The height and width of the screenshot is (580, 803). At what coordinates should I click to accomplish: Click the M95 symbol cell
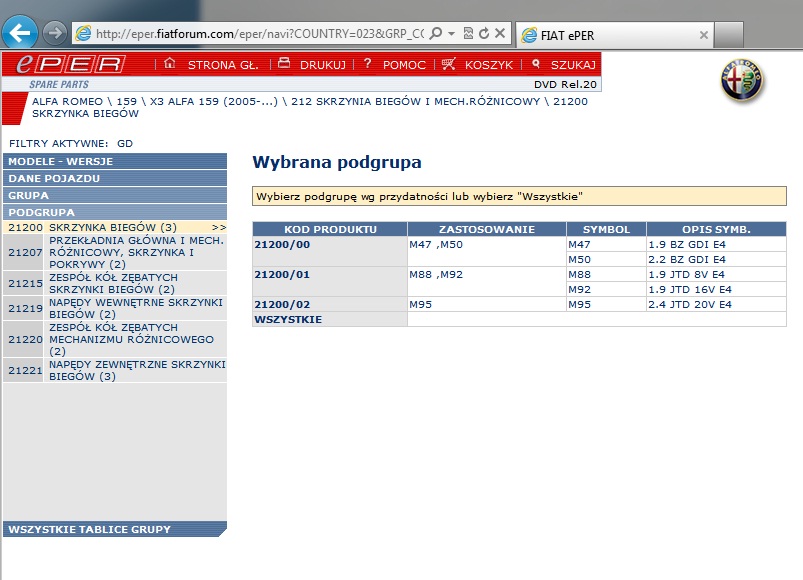[x=606, y=305]
